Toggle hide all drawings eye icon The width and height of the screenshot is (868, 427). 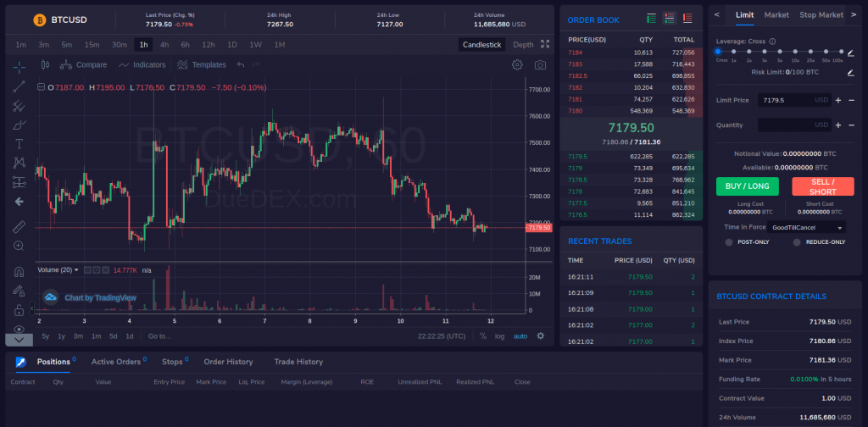pos(19,329)
